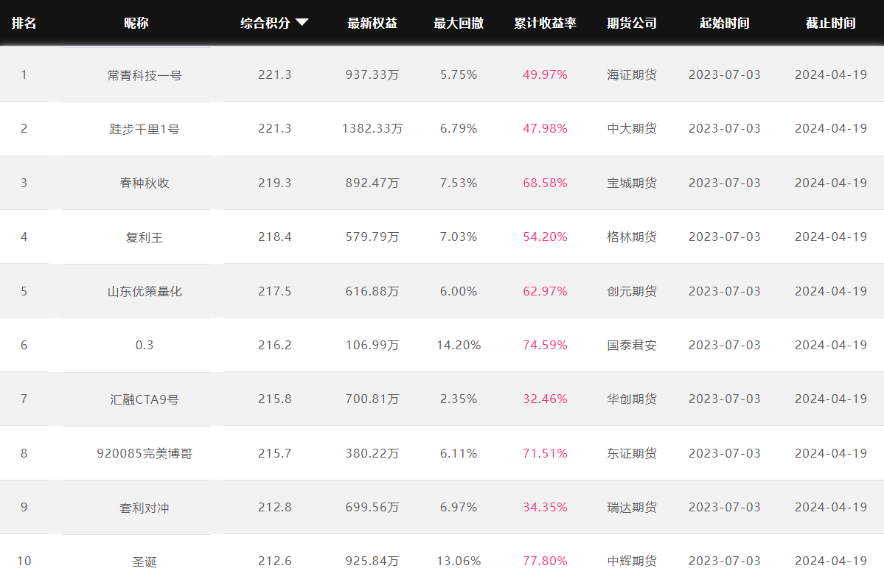Click the 累计收益率 column header
The image size is (884, 588).
pos(545,23)
